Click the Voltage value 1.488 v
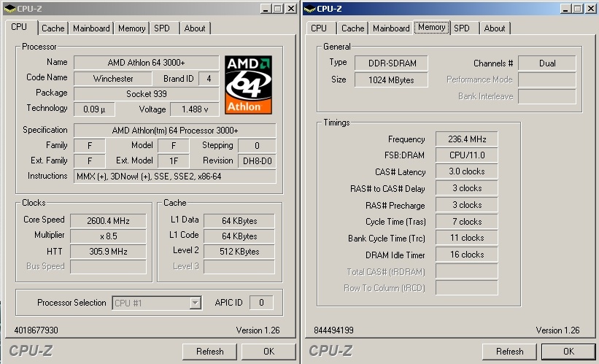This screenshot has width=599, height=364. click(195, 109)
